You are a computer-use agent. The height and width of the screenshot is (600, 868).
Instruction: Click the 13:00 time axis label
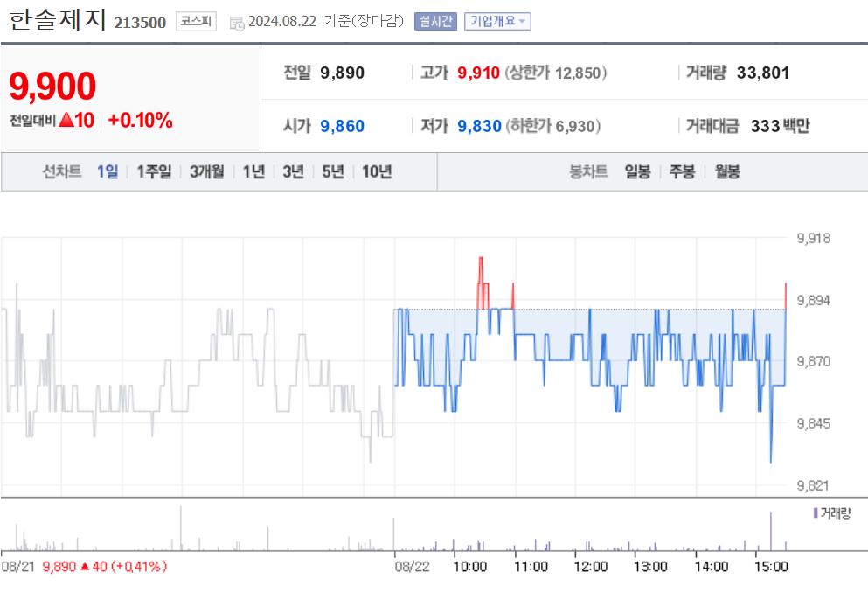(x=650, y=567)
